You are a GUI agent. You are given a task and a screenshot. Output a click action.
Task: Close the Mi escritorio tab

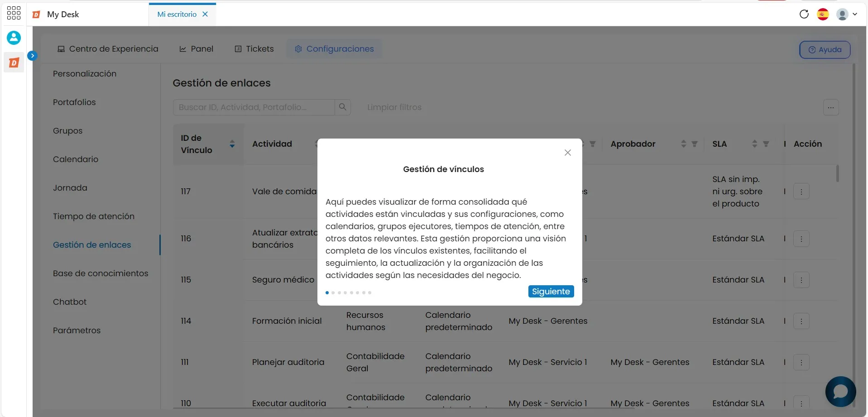click(205, 14)
